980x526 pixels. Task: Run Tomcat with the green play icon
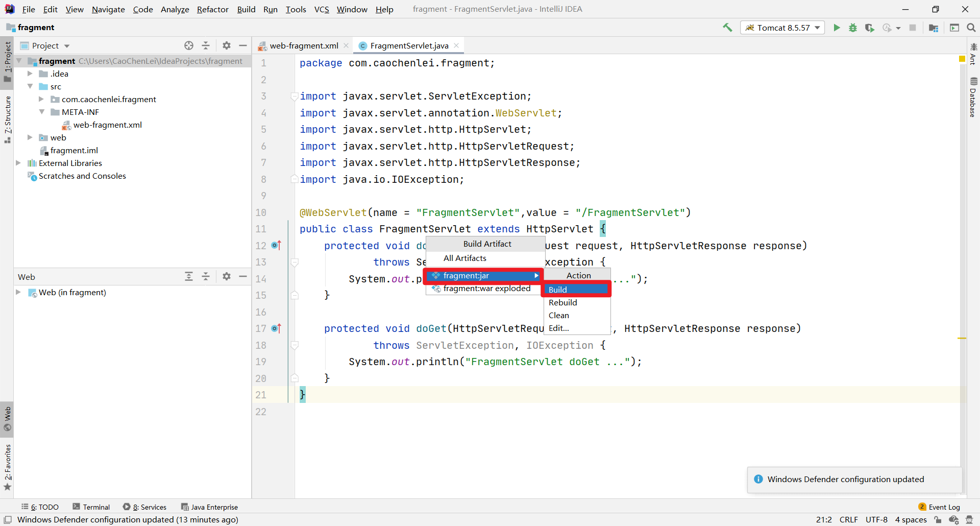pos(837,28)
